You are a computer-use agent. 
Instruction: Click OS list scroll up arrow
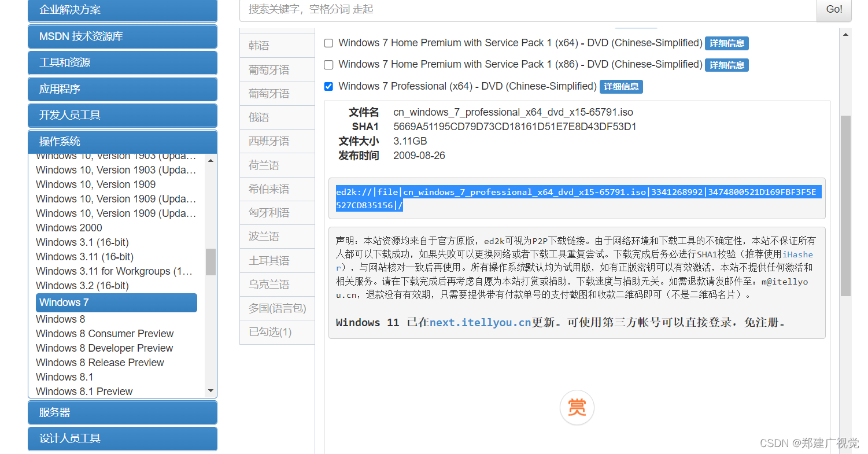[x=210, y=160]
